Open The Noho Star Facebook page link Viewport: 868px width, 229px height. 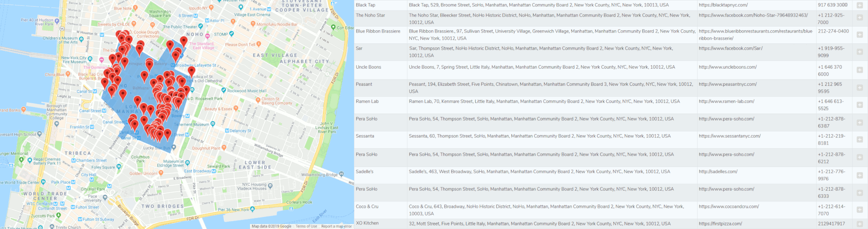pyautogui.click(x=753, y=15)
